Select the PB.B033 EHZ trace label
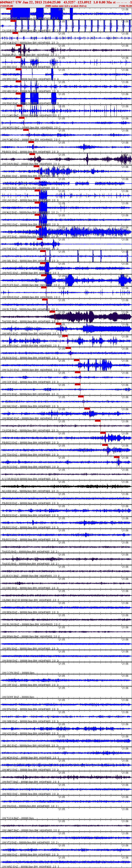Image resolution: width=132 pixels, height=868 pixels. click(30, 540)
